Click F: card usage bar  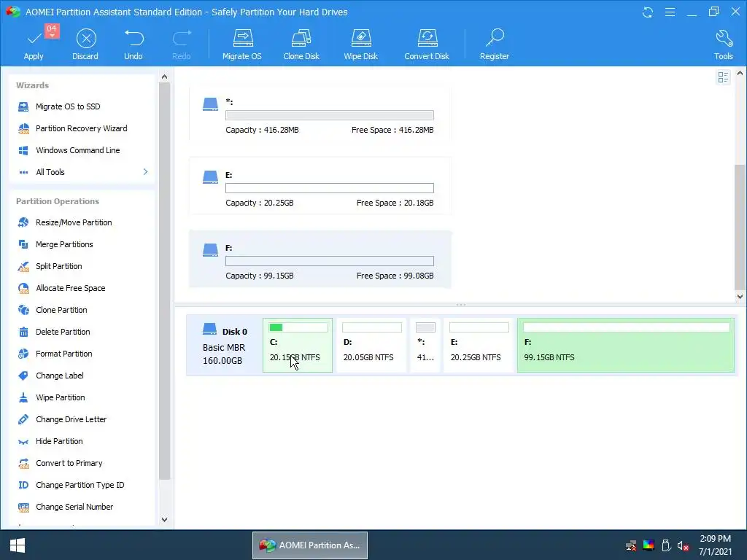[x=330, y=261]
